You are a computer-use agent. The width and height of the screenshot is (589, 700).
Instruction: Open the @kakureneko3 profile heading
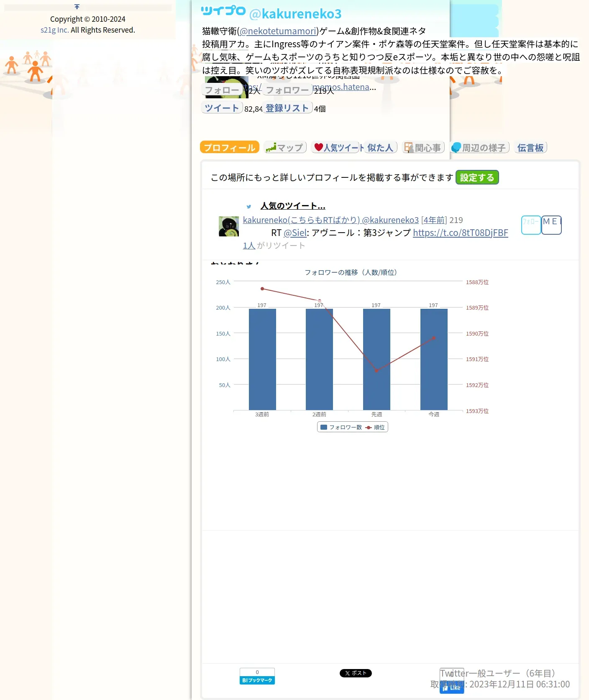[x=295, y=14]
